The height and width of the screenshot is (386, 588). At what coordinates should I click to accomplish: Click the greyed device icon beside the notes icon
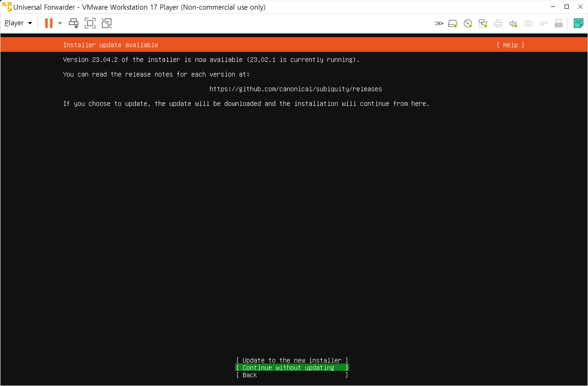click(x=559, y=23)
